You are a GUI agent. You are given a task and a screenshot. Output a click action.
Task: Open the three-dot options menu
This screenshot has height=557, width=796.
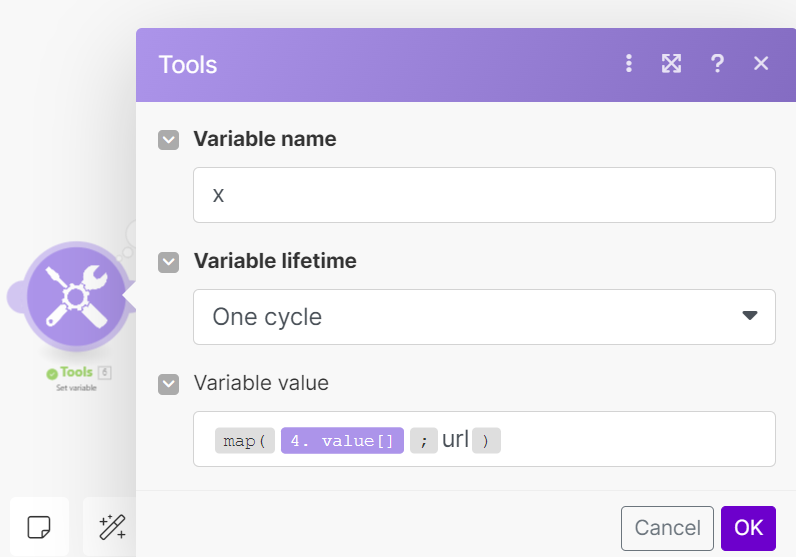629,64
